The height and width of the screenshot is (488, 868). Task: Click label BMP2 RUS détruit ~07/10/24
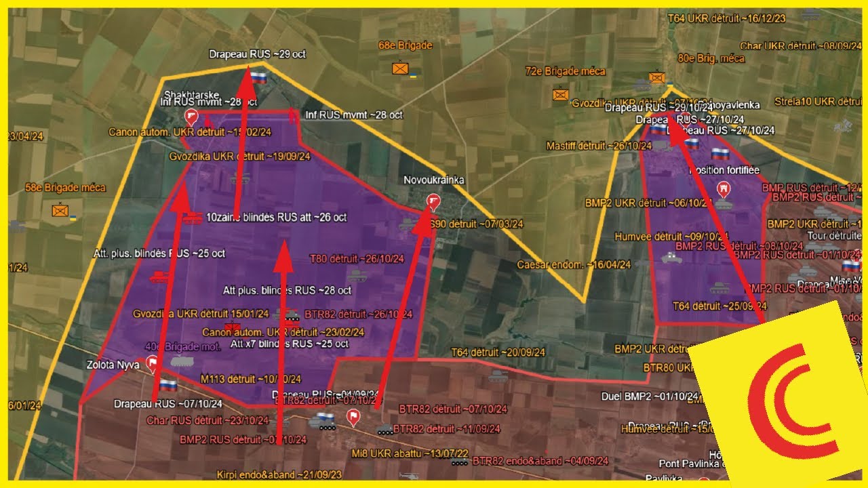243,439
